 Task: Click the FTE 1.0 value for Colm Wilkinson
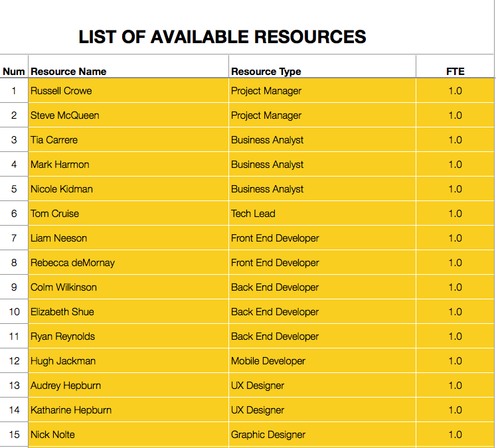(x=455, y=287)
